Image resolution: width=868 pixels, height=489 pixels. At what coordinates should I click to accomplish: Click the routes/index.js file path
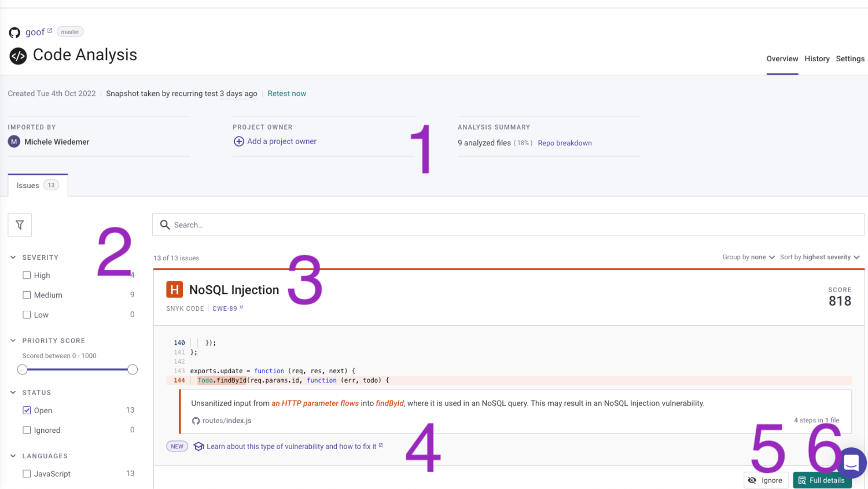227,421
